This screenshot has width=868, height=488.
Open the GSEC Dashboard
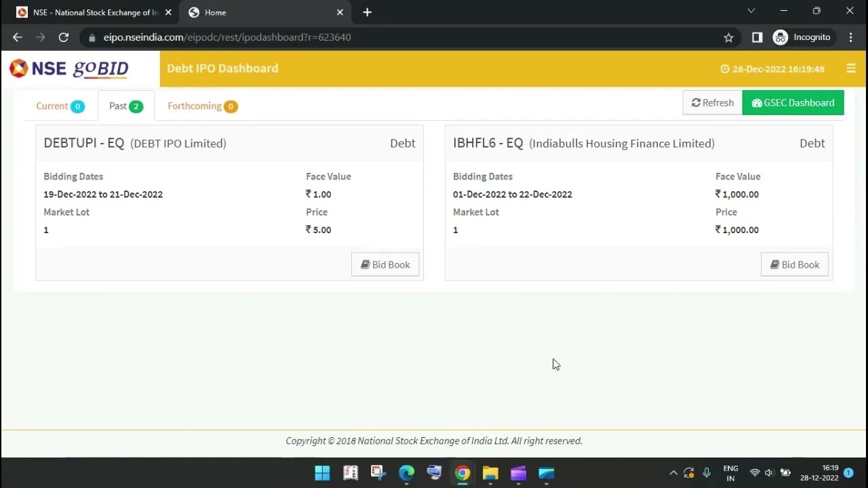point(793,102)
